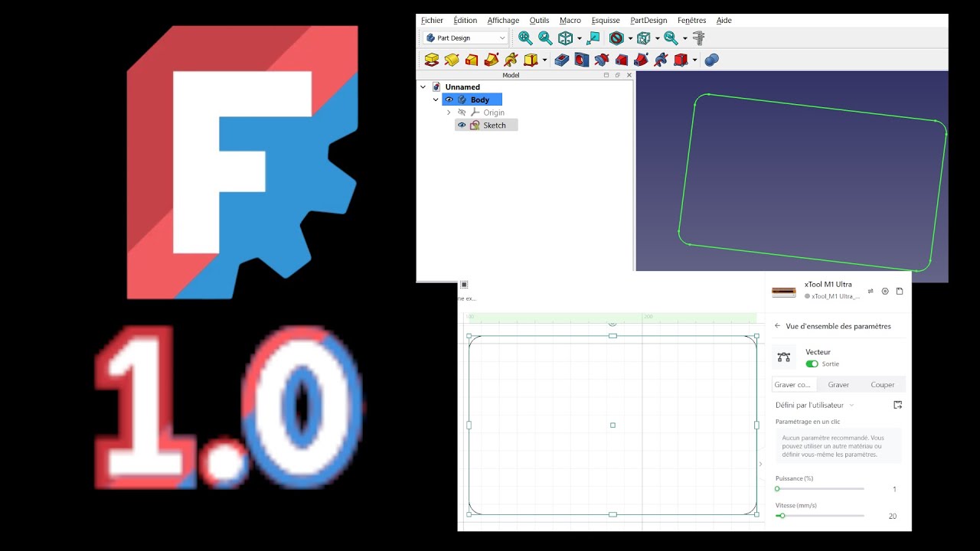Select the Sketch item in model tree
980x551 pixels.
(487, 125)
